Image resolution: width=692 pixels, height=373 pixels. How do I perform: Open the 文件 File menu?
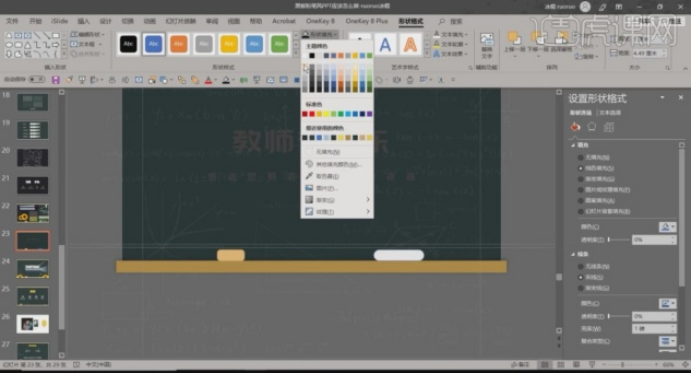[12, 21]
